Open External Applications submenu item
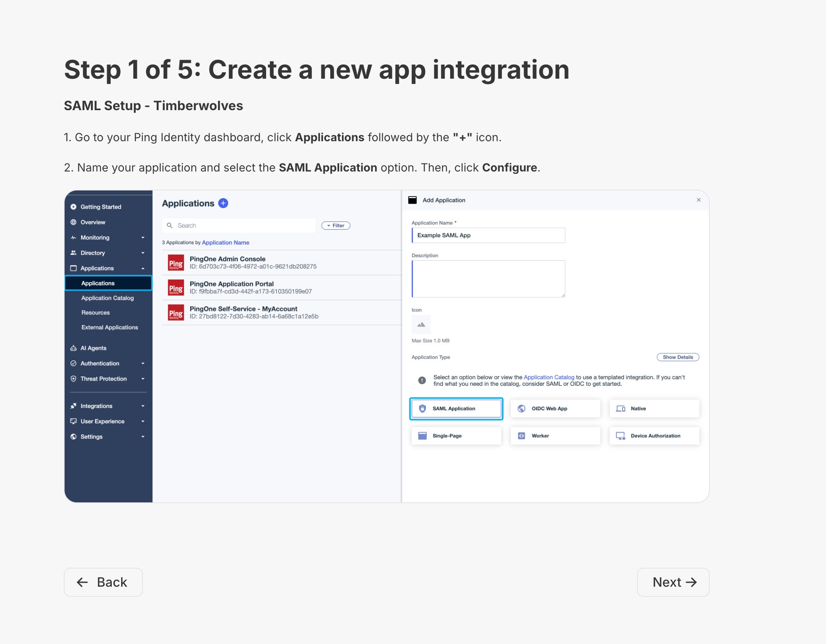Image resolution: width=826 pixels, height=644 pixels. click(x=110, y=327)
